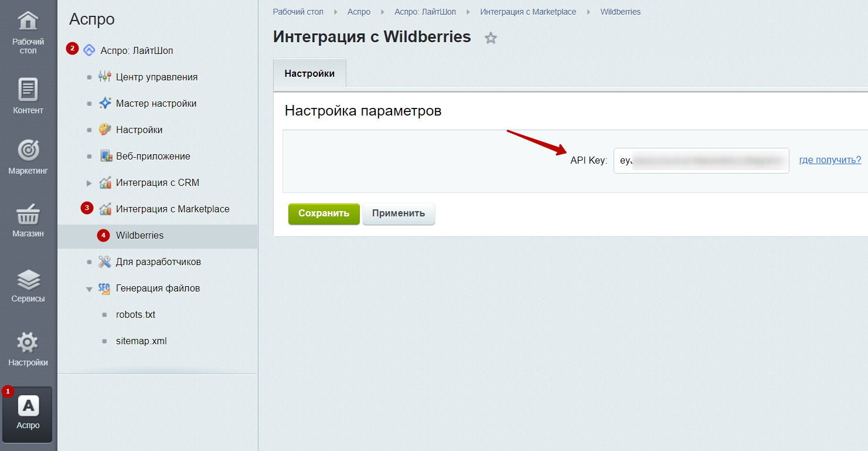Click the Wildberries breadcrumb
This screenshot has width=868, height=451.
[620, 12]
